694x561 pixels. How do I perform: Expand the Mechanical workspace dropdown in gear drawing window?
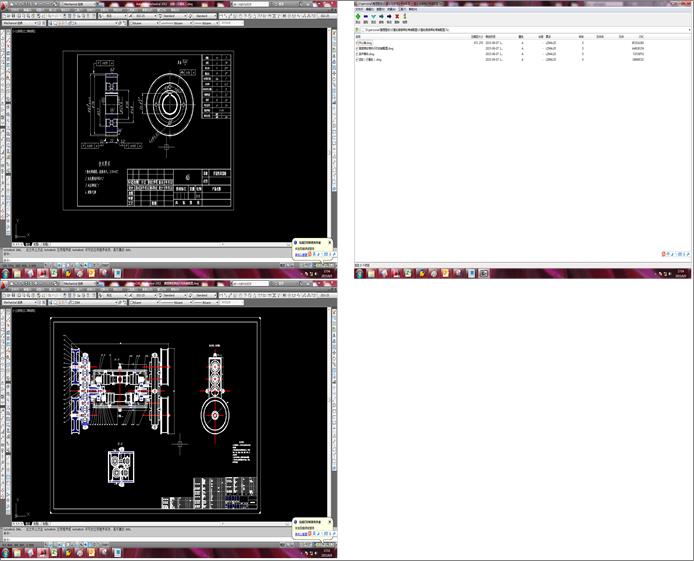(36, 23)
